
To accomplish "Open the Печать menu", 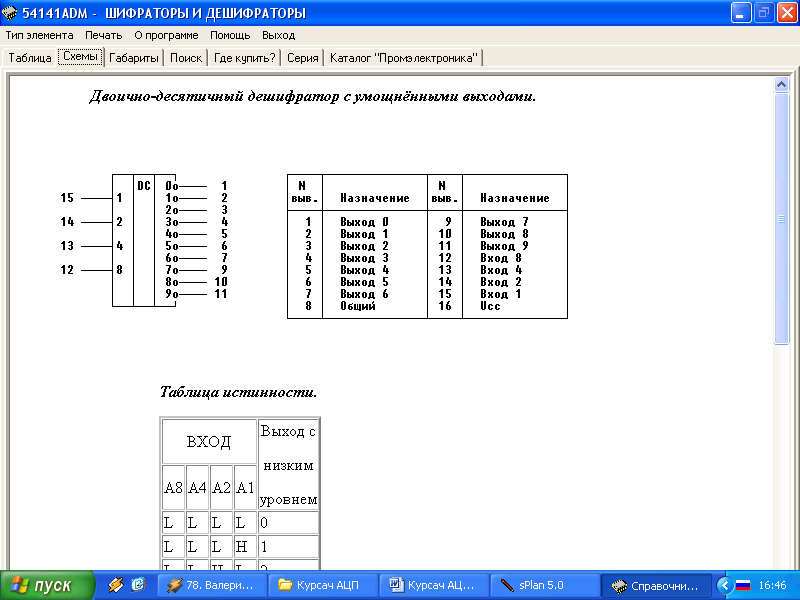I will 104,35.
